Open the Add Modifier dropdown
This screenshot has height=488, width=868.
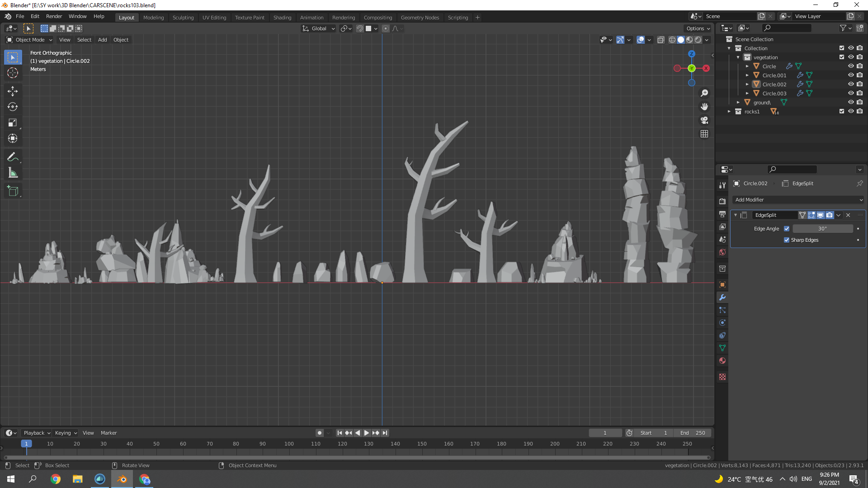point(798,200)
